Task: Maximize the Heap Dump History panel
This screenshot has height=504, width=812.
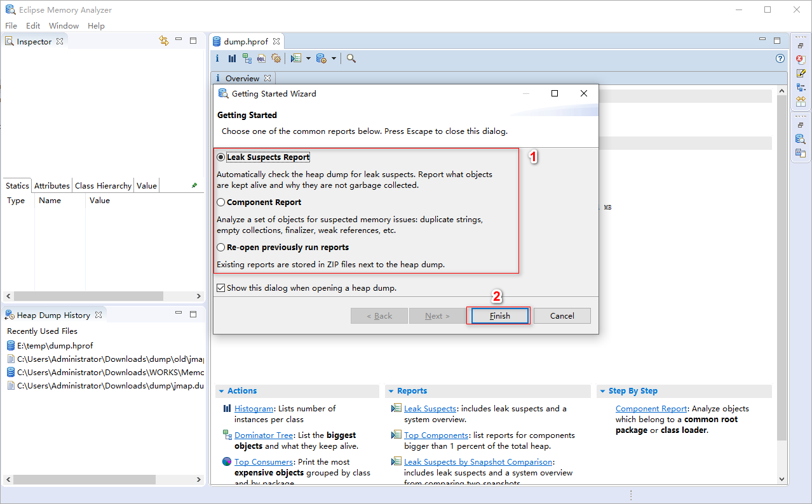Action: [x=193, y=314]
